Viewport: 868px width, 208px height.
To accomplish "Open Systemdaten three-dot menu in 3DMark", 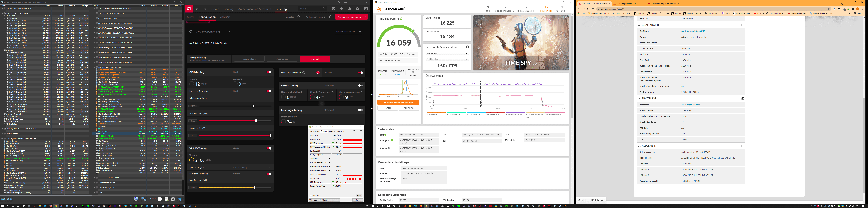I will click(566, 129).
